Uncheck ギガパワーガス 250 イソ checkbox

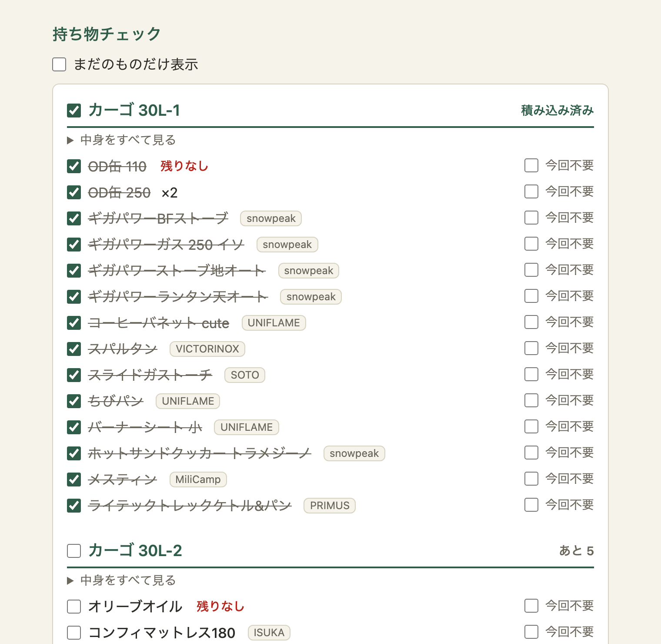(x=74, y=245)
